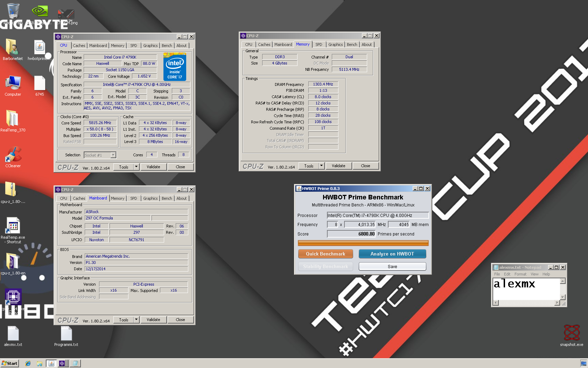Click Tools button in the Memory tab window
The height and width of the screenshot is (368, 588).
coord(309,166)
